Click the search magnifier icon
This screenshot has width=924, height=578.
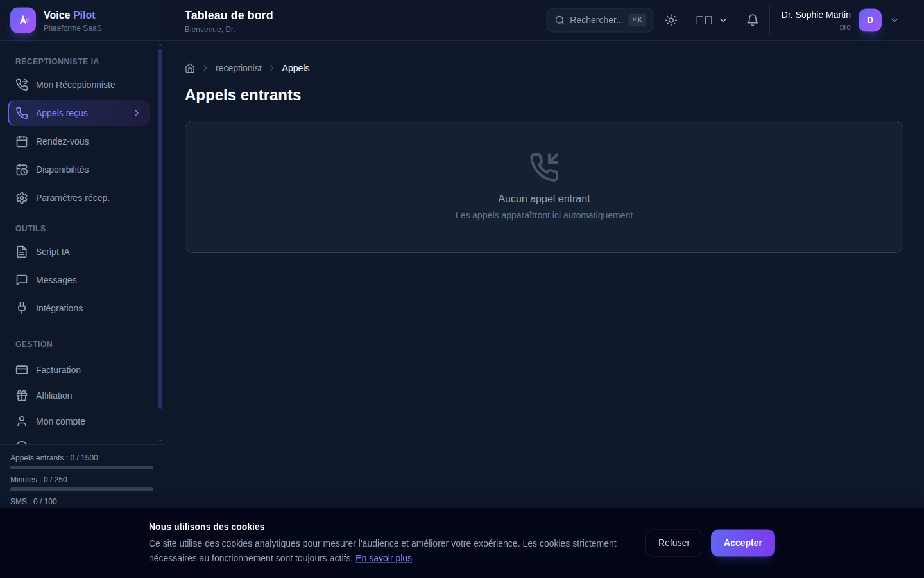click(x=560, y=20)
